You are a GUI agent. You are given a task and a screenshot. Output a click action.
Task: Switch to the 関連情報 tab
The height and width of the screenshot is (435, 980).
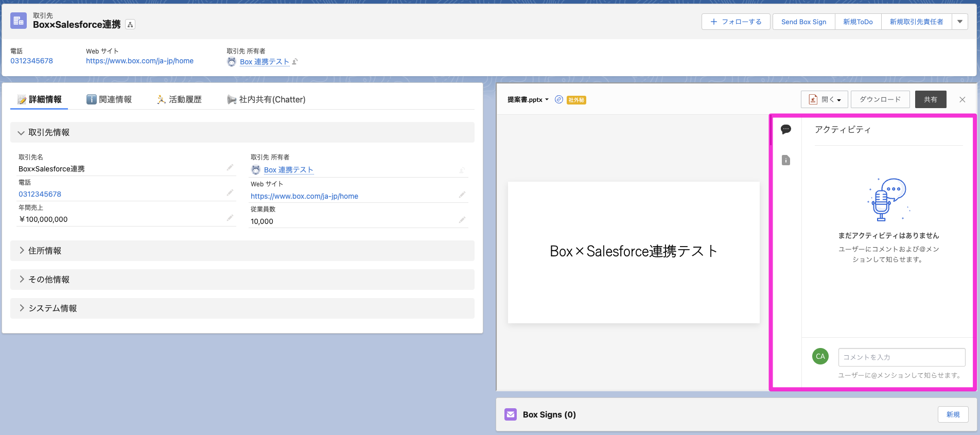click(109, 99)
